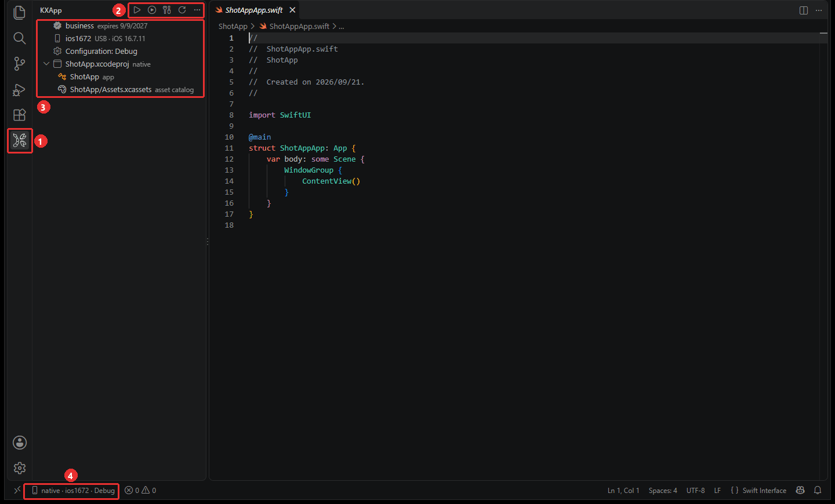Screen dimensions: 835x504
Task: Click "ContentView()" in the editor
Action: click(331, 181)
